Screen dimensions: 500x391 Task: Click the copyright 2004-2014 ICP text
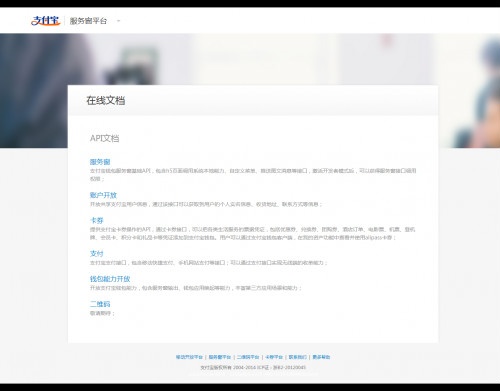pos(253,367)
